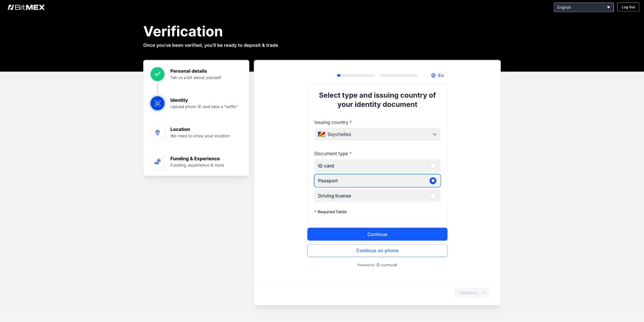This screenshot has width=644, height=322.
Task: Click the Sumsub logo
Action: [387, 265]
